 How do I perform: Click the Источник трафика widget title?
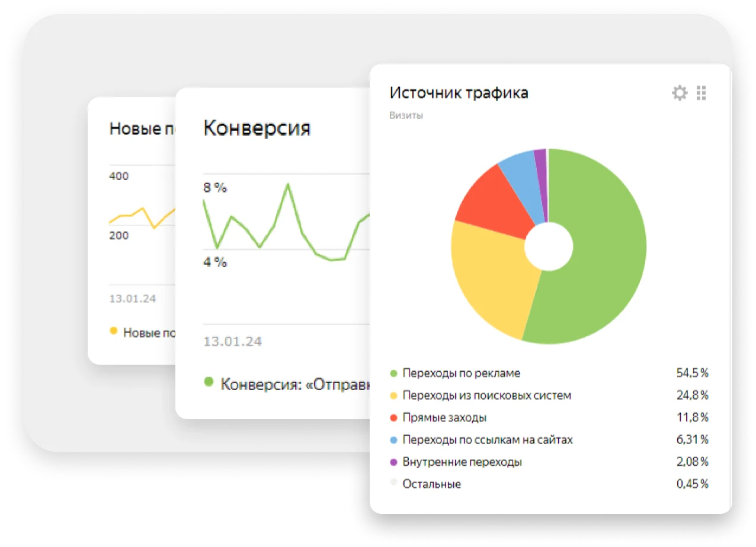click(459, 93)
